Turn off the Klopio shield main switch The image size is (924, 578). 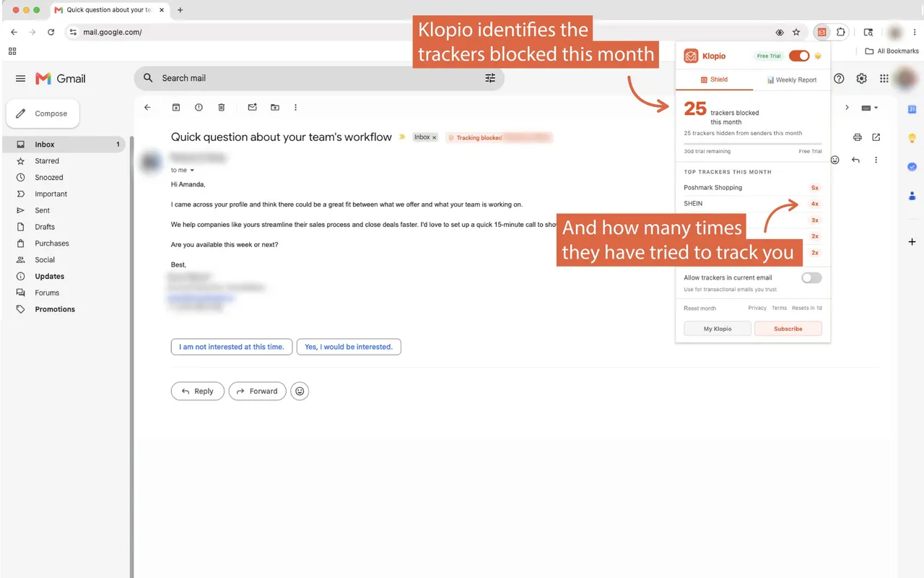click(x=799, y=56)
